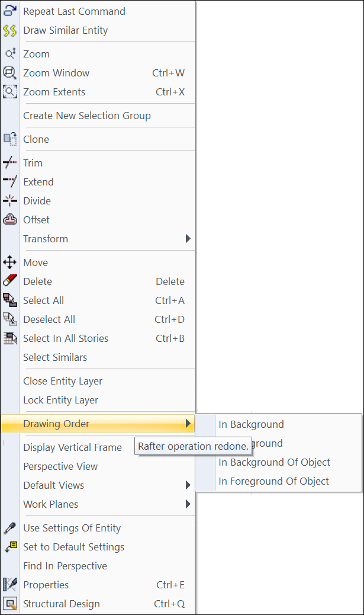The height and width of the screenshot is (615, 364).
Task: Choose In Foreground Of Object
Action: click(x=273, y=481)
